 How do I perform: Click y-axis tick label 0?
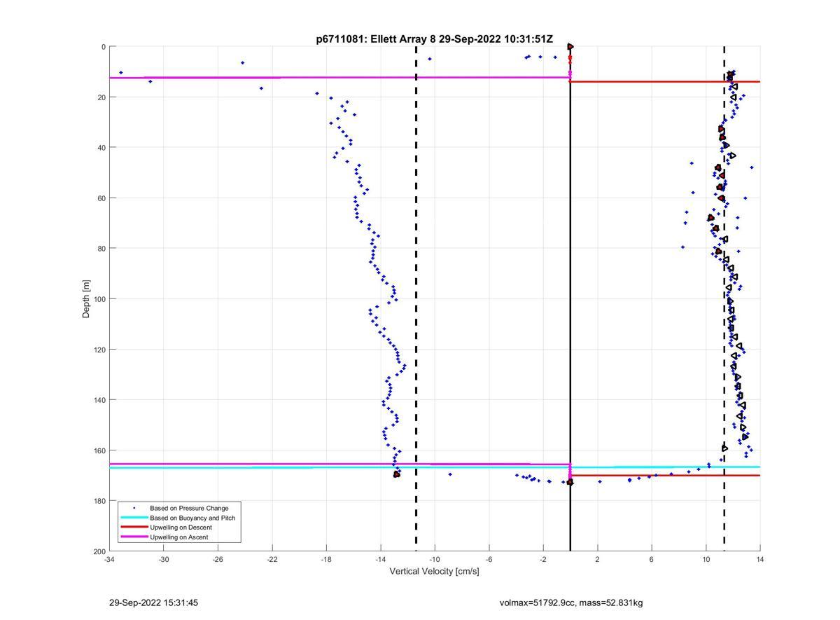point(104,47)
